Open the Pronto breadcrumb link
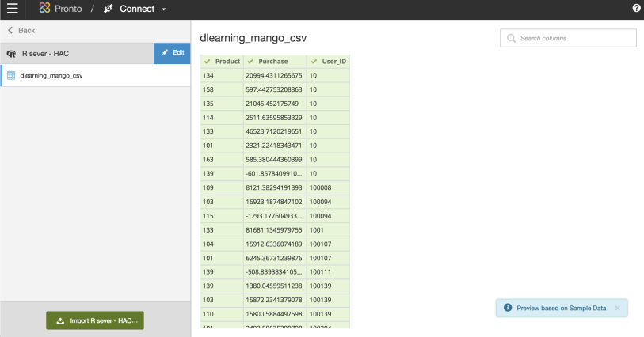Image resolution: width=644 pixels, height=337 pixels. coord(68,9)
